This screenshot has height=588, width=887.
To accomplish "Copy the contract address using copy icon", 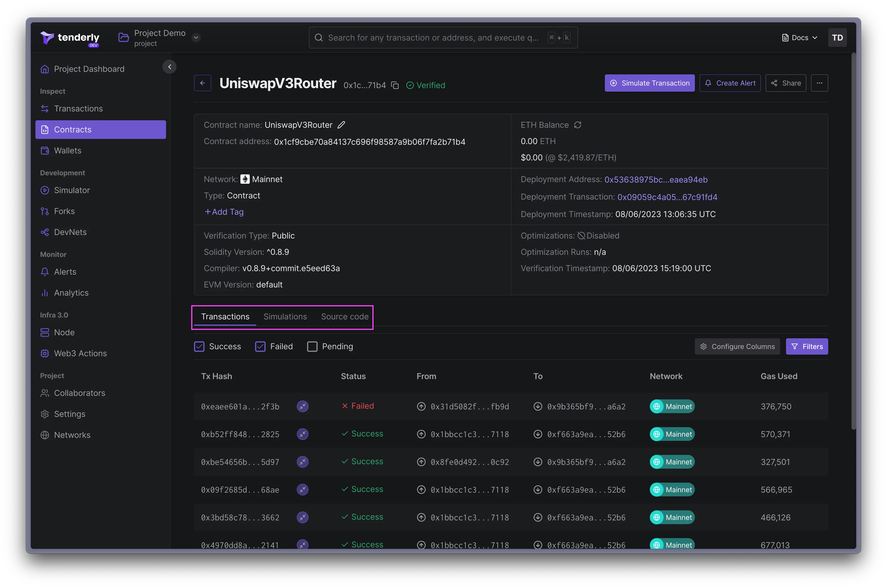I will point(395,85).
